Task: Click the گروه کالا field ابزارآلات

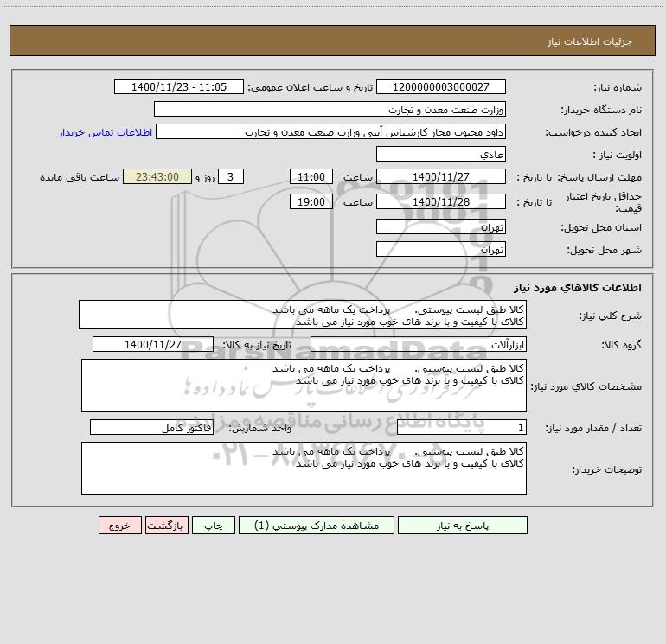Action: [x=419, y=344]
